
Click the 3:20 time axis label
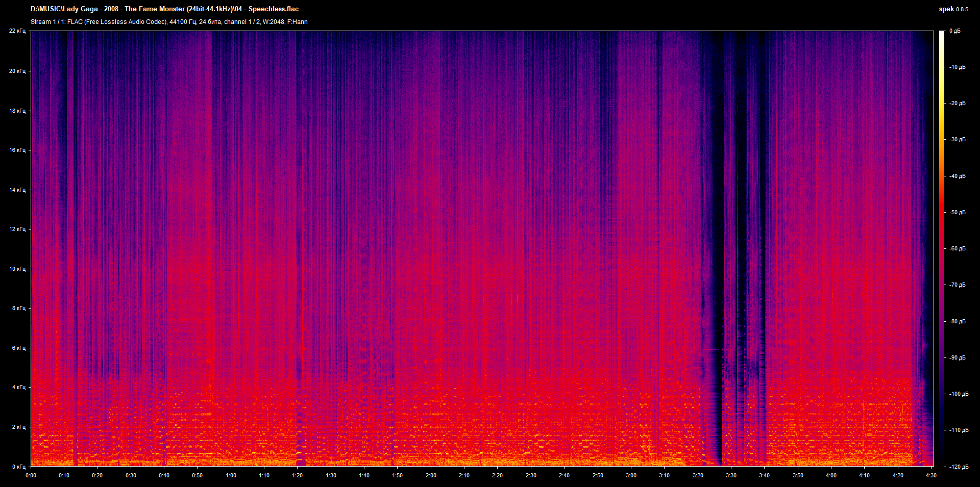(698, 475)
